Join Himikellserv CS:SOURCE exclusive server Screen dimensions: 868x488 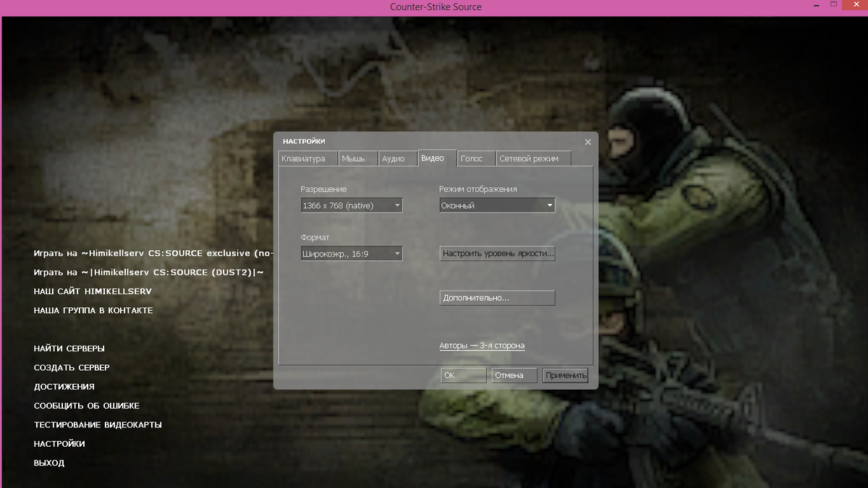[x=154, y=254]
